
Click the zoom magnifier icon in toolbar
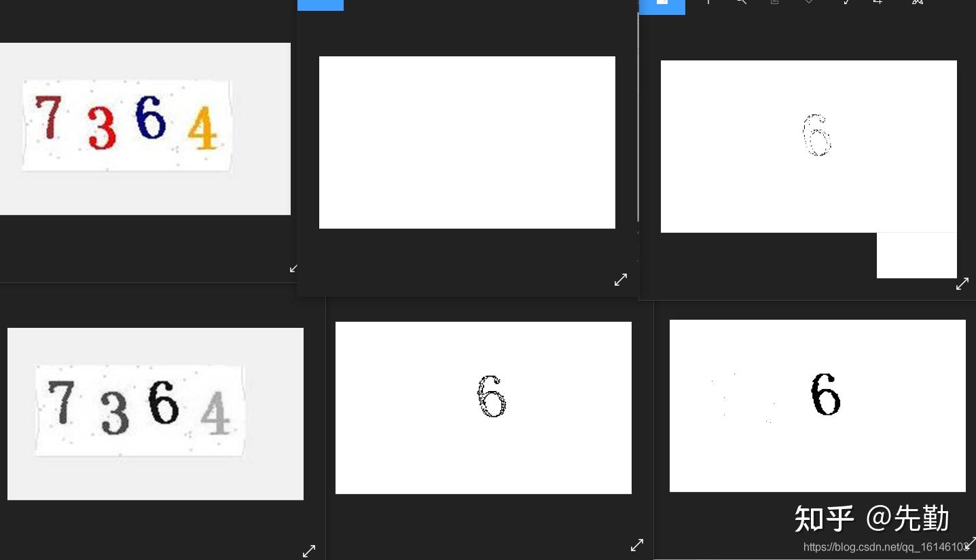point(741,2)
